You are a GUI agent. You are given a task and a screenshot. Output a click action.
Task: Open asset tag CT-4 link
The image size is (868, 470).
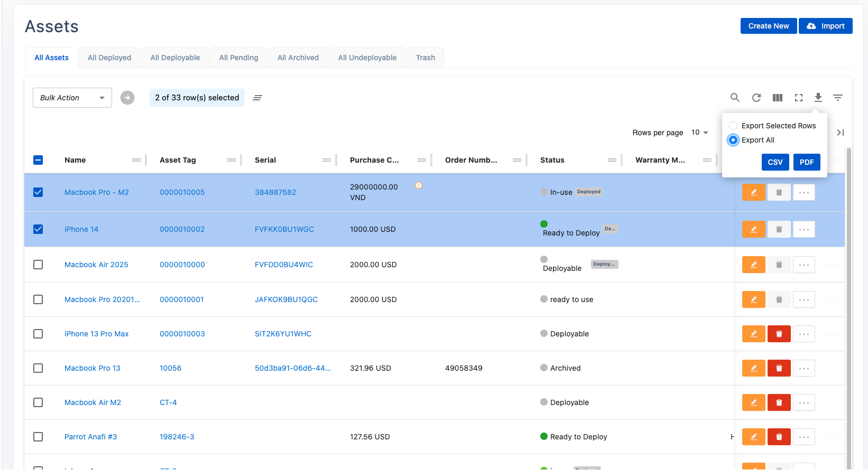coord(168,402)
